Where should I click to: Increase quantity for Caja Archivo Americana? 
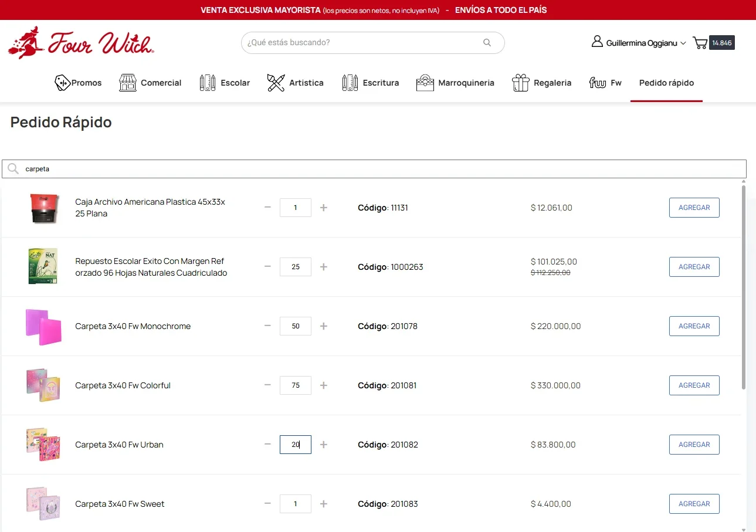(324, 208)
